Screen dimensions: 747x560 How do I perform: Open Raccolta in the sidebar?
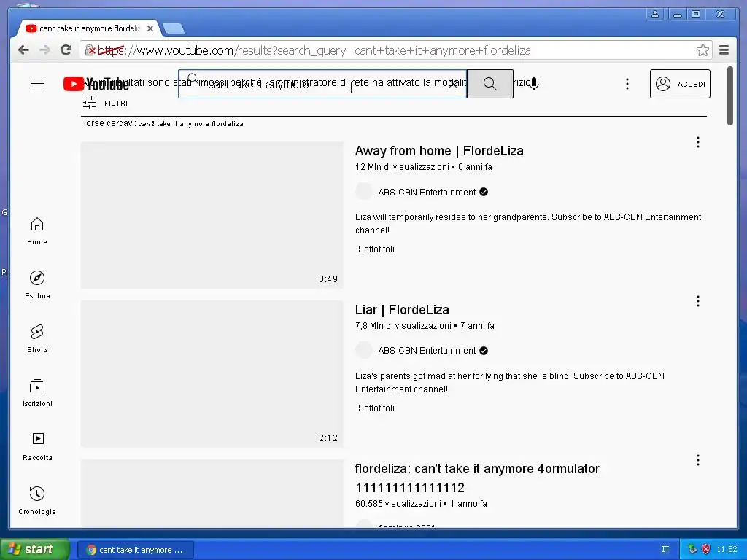[37, 447]
